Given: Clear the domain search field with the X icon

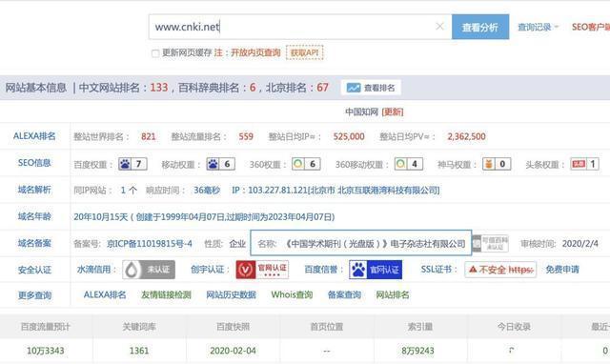Looking at the screenshot, I should point(439,27).
